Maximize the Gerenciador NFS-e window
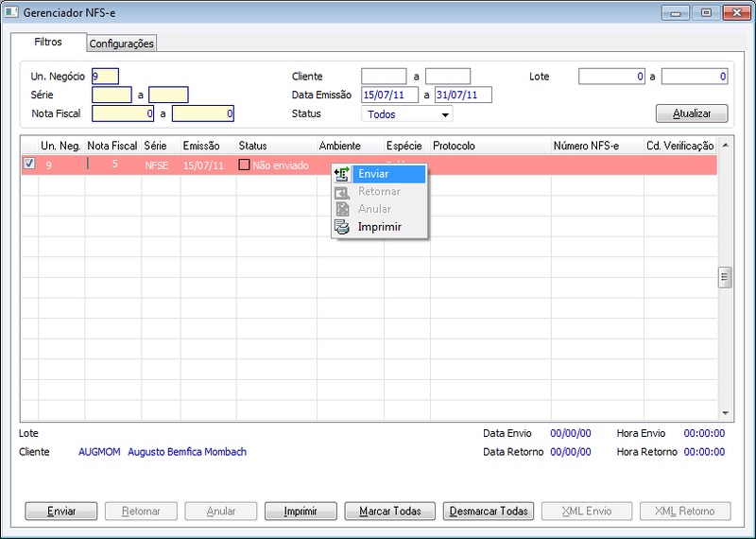 tap(706, 12)
